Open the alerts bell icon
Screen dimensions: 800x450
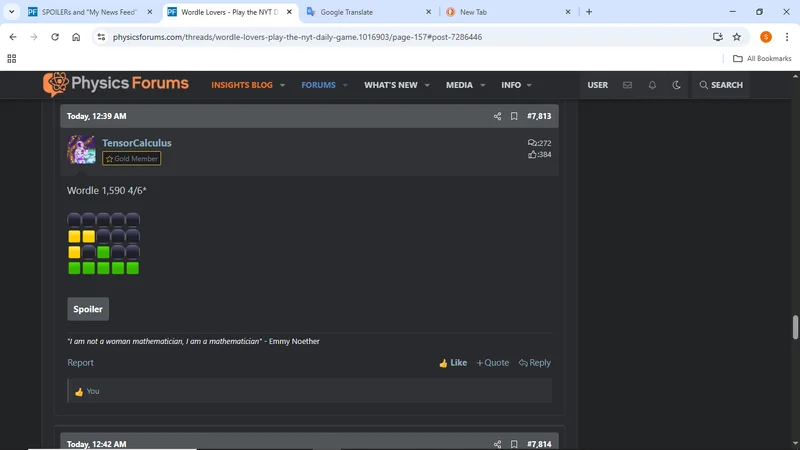(652, 85)
